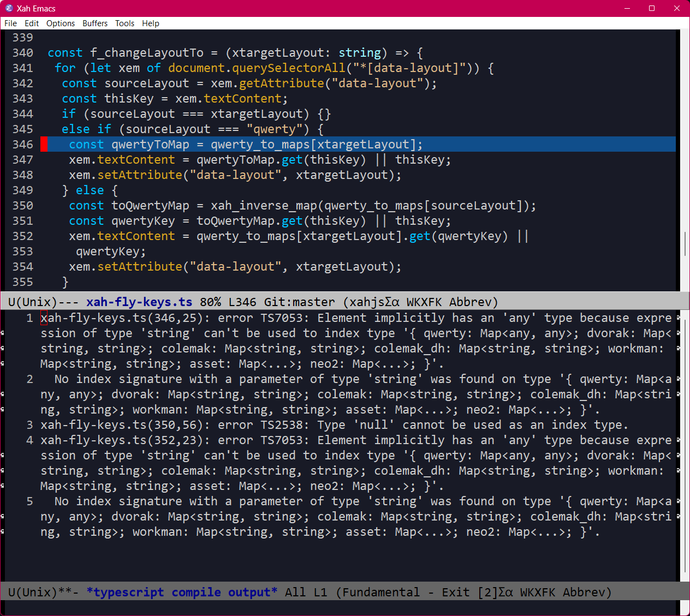Viewport: 690px width, 616px height.
Task: Click 'thisKey' declaration on line 343
Action: 129,99
